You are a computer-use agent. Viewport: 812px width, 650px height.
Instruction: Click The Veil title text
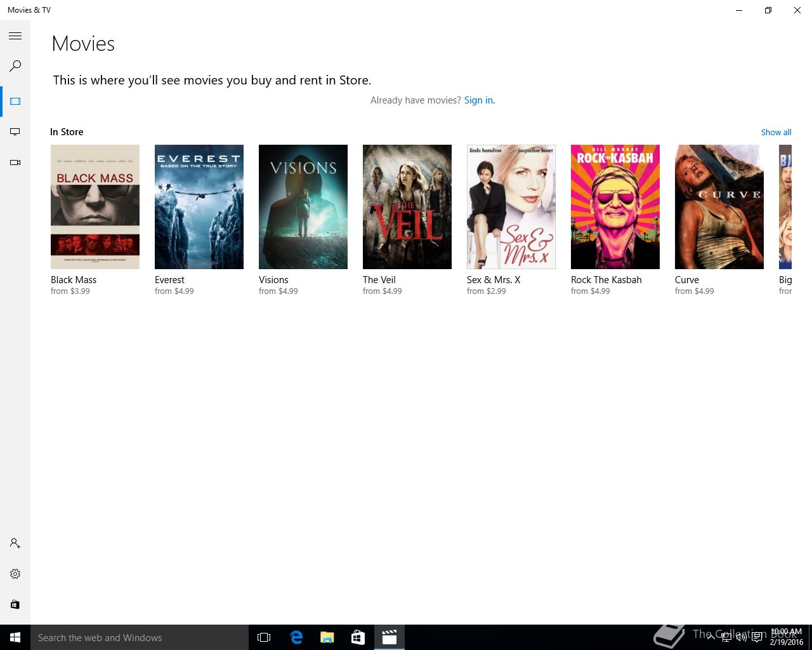pos(379,280)
